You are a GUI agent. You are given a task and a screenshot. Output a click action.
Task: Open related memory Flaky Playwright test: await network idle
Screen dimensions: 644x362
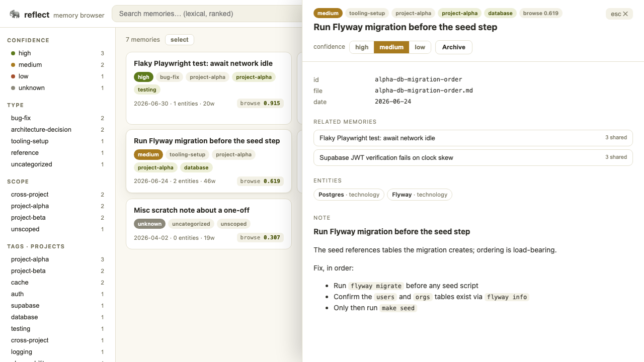[473, 138]
